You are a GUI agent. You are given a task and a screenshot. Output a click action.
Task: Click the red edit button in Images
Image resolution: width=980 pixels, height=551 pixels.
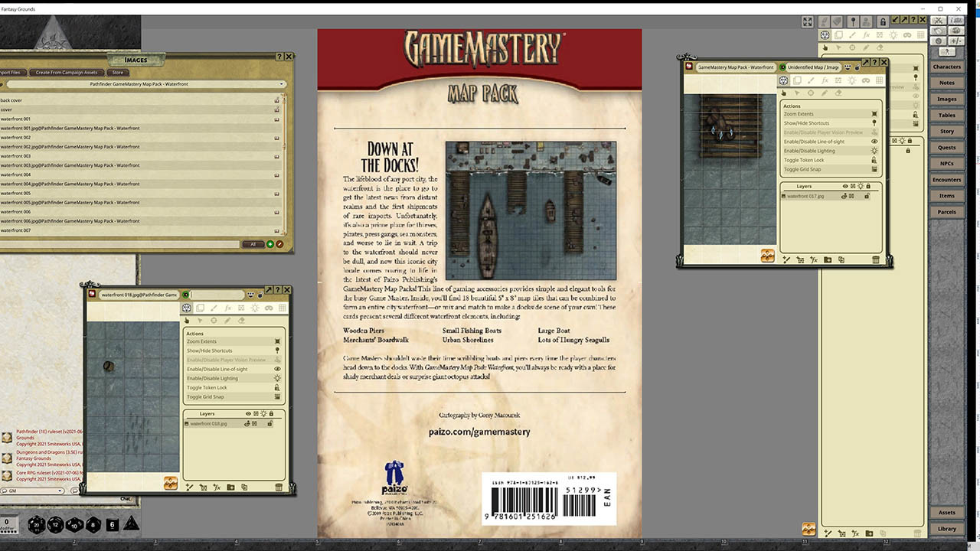279,244
